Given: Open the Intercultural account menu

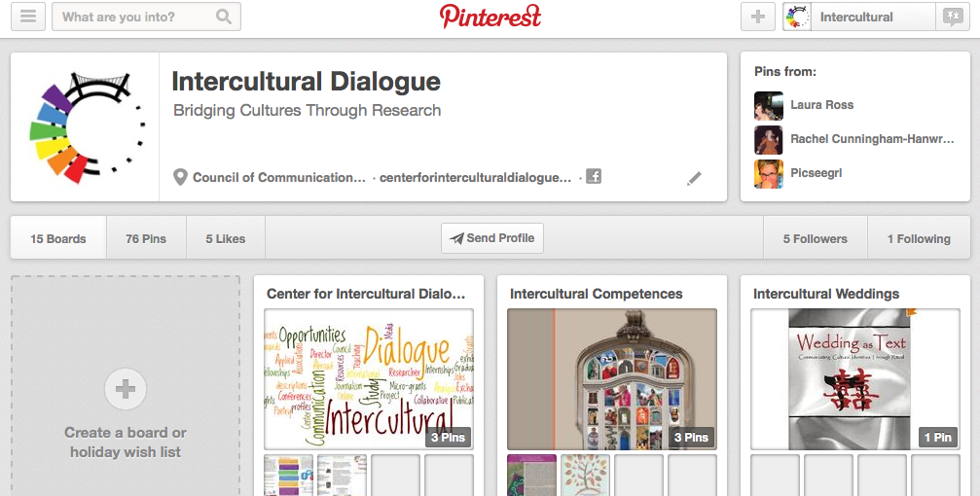Looking at the screenshot, I should point(856,17).
